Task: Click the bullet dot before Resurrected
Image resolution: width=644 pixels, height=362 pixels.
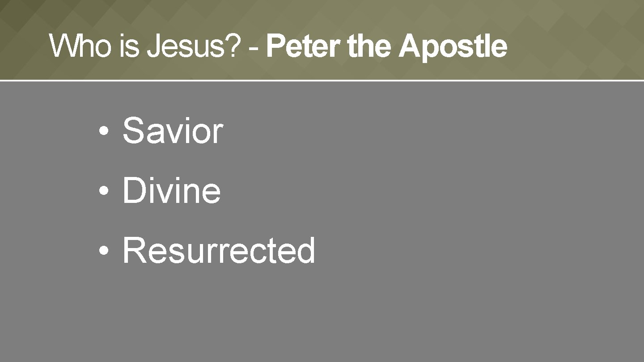Action: 104,251
